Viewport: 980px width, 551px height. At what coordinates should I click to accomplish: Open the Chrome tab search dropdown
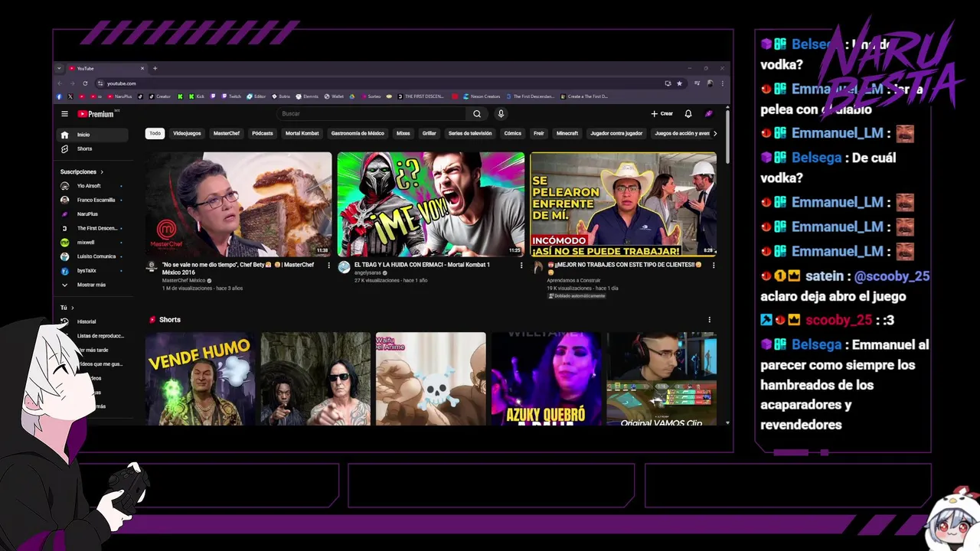(x=59, y=68)
